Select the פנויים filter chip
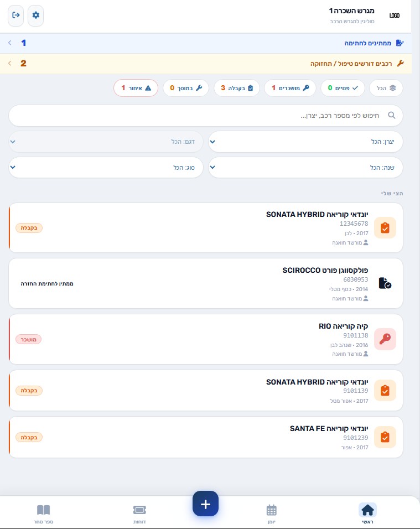This screenshot has height=529, width=420. point(343,88)
